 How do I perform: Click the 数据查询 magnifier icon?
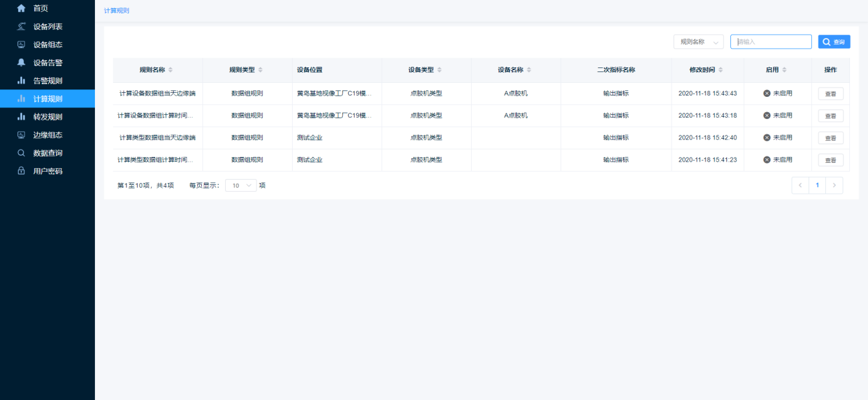point(21,153)
